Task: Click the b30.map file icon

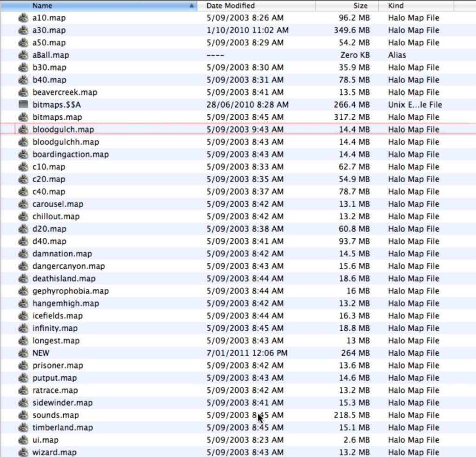Action: [23, 68]
